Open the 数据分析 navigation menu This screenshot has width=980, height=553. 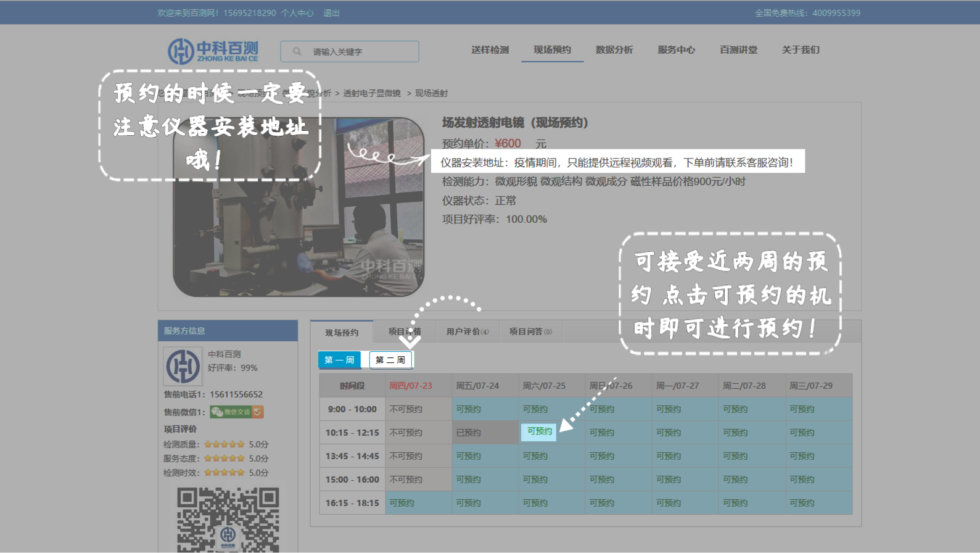[614, 50]
